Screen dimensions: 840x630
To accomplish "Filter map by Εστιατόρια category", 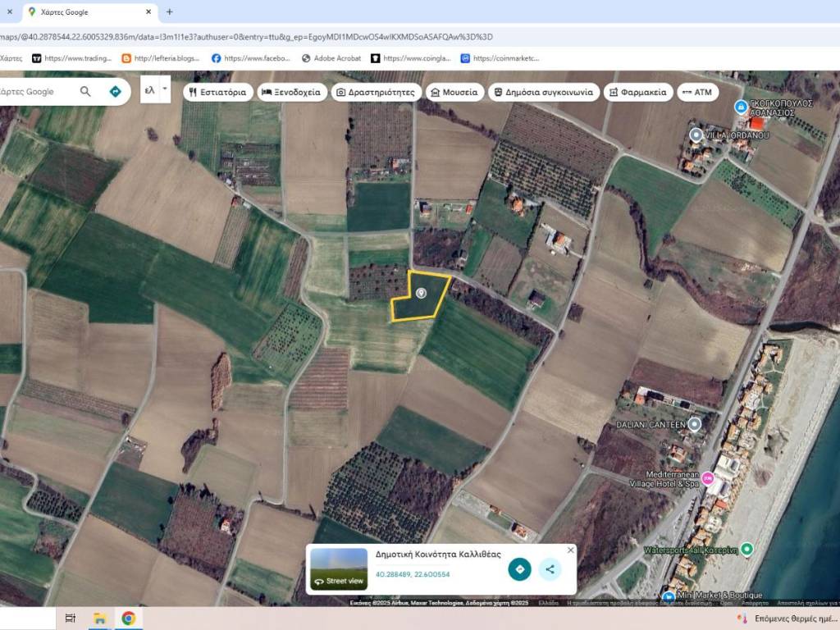I will 217,92.
